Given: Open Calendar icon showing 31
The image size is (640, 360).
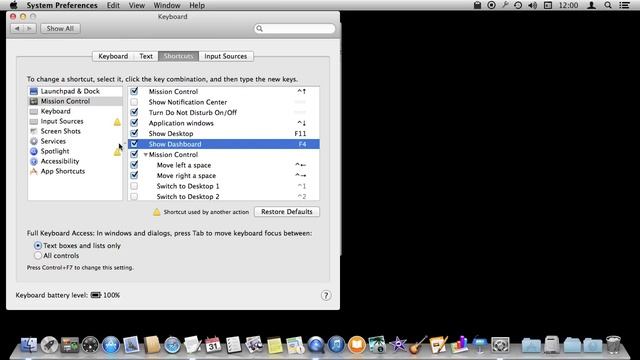Looking at the screenshot, I should click(213, 344).
